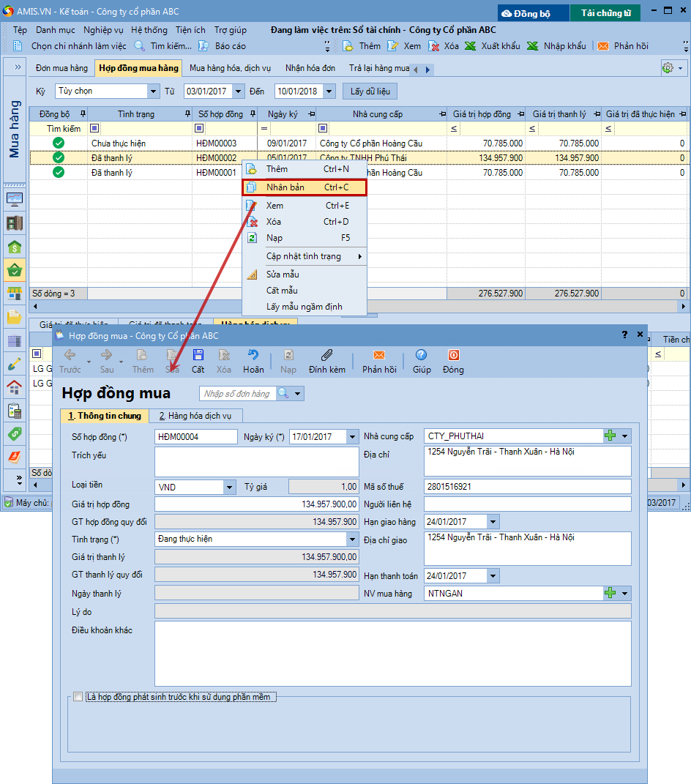Click green plus next to Nhà cung cấp field
This screenshot has height=784, width=691.
610,436
